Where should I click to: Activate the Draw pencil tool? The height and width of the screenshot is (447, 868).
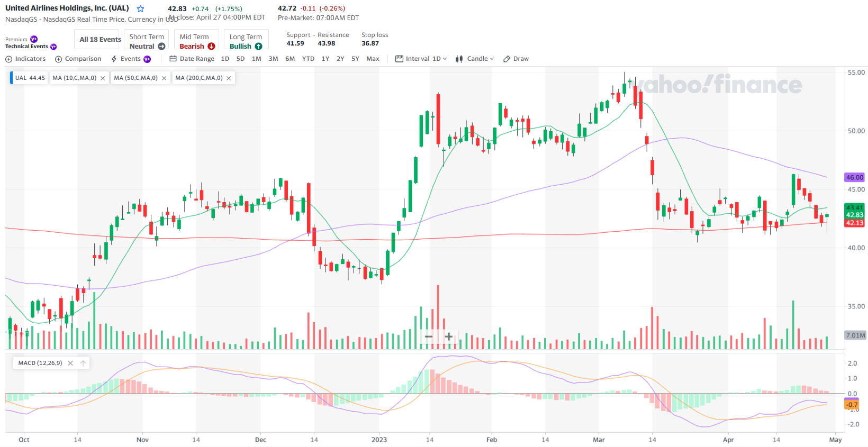516,59
